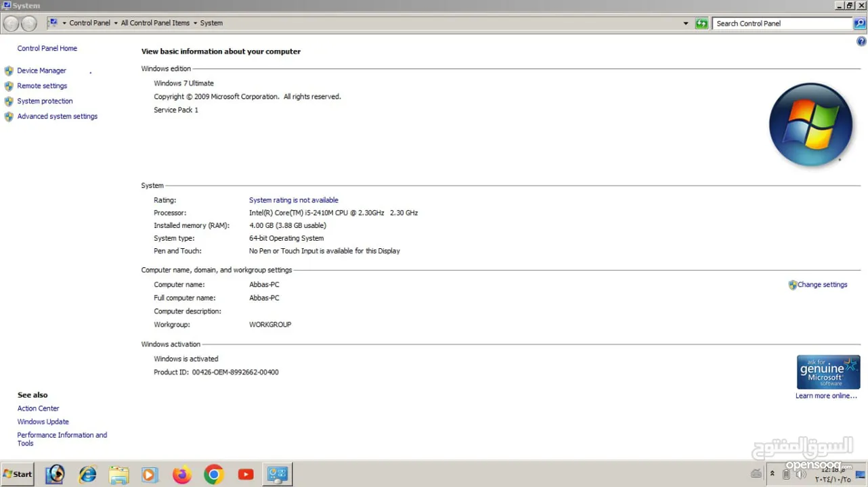Click the Search Control Panel field

tap(782, 24)
